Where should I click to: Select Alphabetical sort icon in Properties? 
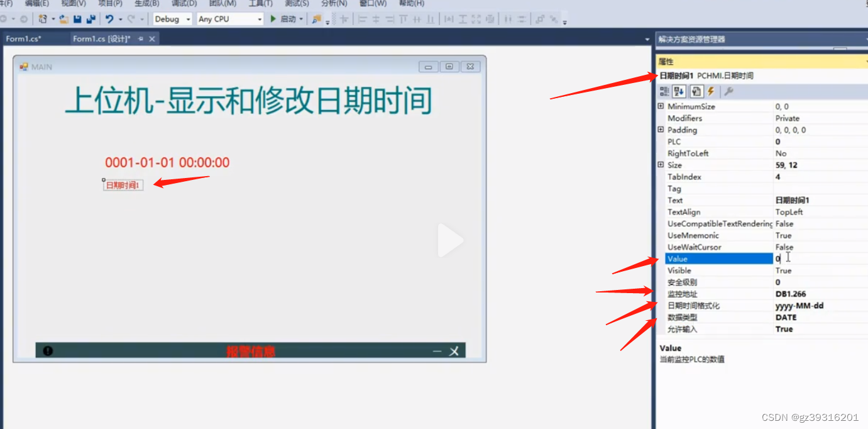[x=679, y=92]
